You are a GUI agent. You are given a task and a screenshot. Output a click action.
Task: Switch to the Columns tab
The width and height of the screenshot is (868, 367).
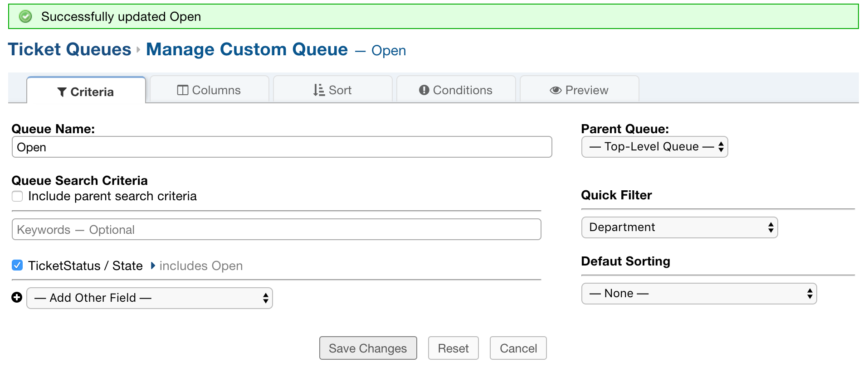click(210, 90)
